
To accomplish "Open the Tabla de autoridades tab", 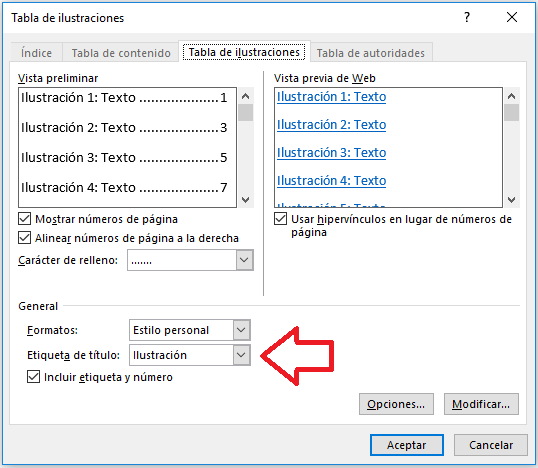I will [x=371, y=53].
